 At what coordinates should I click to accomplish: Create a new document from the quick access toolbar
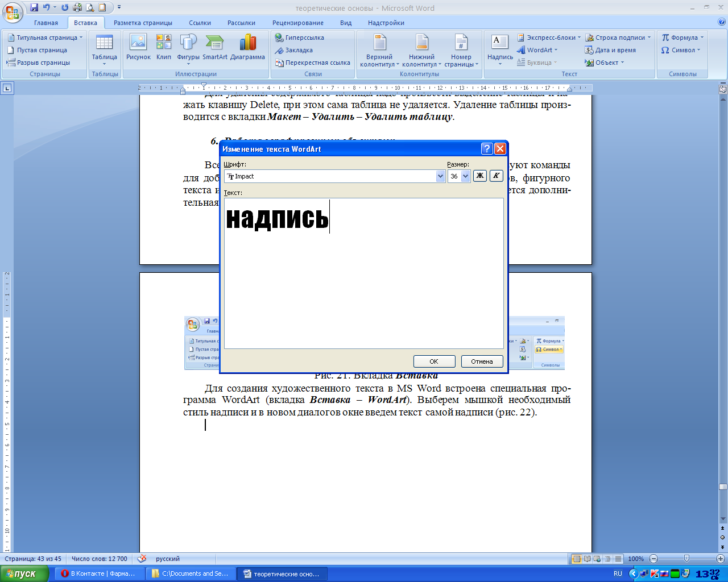tap(102, 7)
